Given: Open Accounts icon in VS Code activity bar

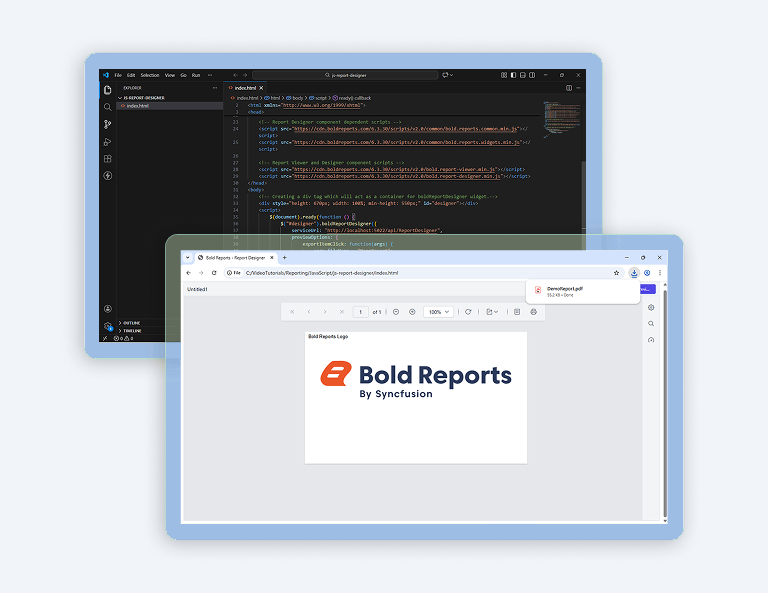Looking at the screenshot, I should point(108,308).
